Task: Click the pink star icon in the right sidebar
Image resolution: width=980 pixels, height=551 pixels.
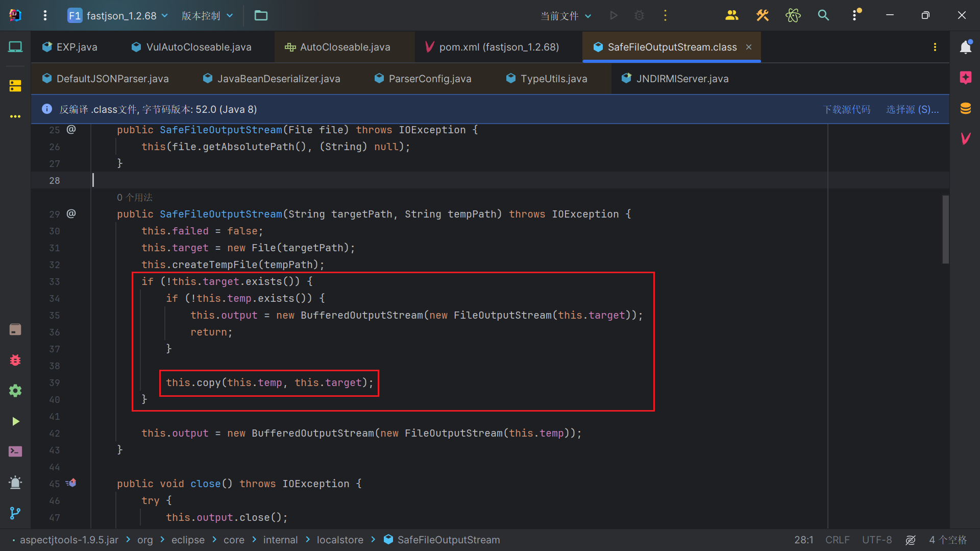Action: (965, 78)
